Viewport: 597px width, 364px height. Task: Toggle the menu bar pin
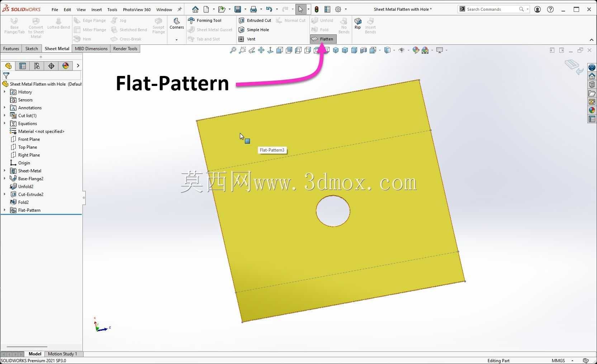click(x=180, y=9)
